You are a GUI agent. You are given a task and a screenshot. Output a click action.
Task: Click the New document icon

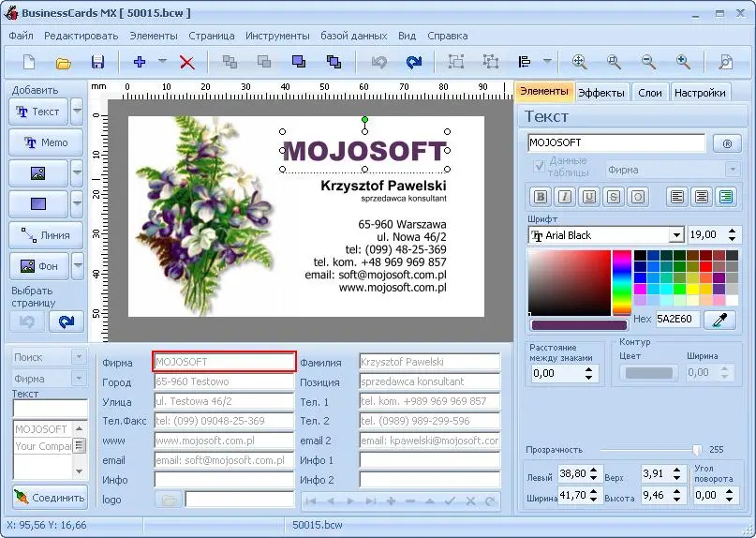point(29,62)
